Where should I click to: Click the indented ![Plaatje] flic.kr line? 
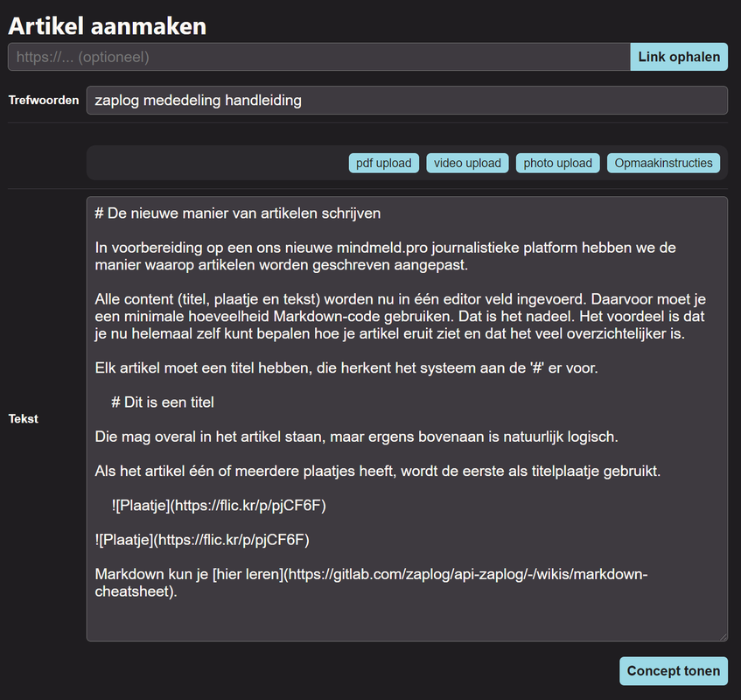219,505
